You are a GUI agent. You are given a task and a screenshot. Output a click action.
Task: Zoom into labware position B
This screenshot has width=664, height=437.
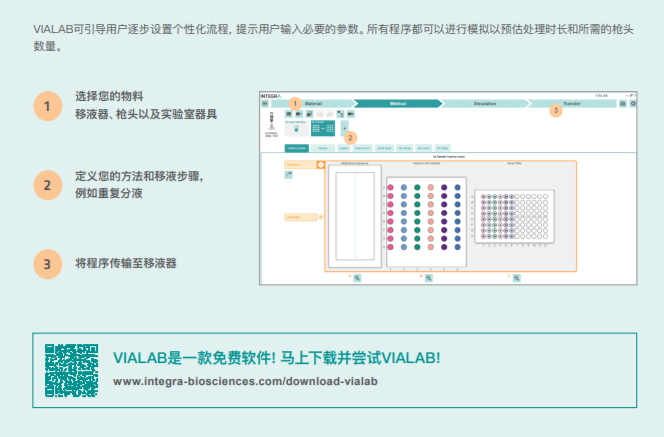[429, 278]
